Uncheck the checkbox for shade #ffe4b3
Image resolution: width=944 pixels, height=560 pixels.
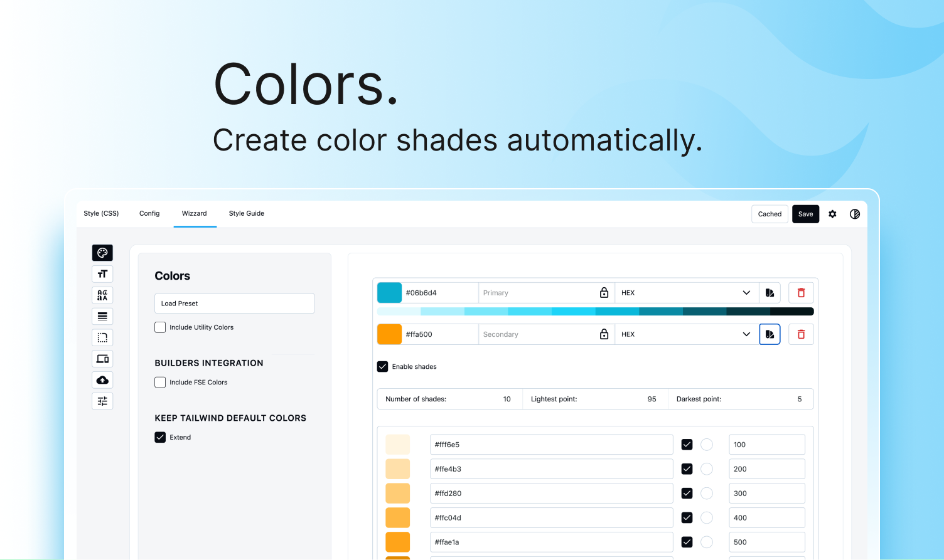(x=687, y=469)
